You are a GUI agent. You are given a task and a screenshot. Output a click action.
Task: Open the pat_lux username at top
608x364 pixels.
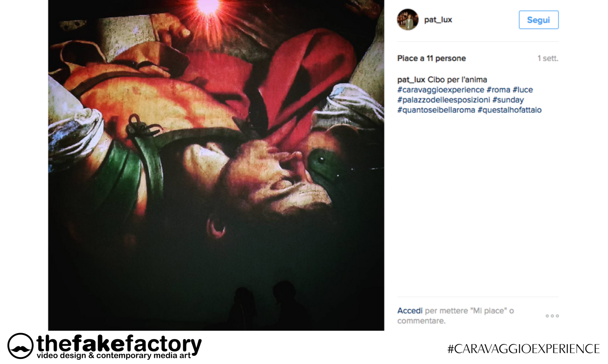(438, 20)
